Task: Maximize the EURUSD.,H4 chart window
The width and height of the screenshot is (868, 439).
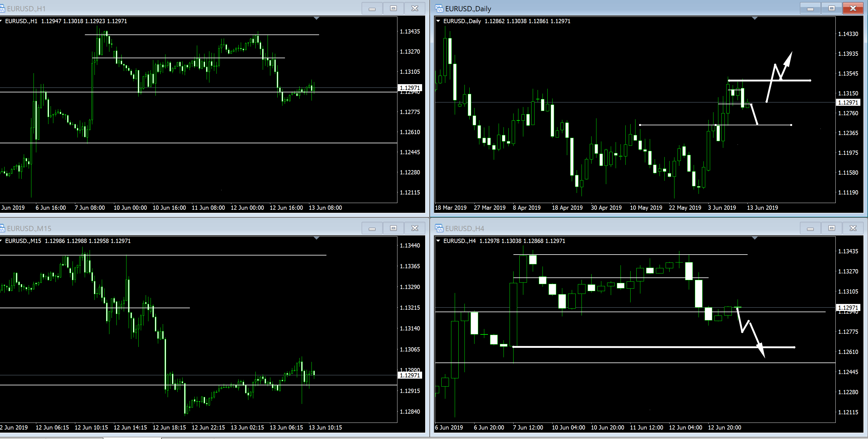Action: (832, 228)
